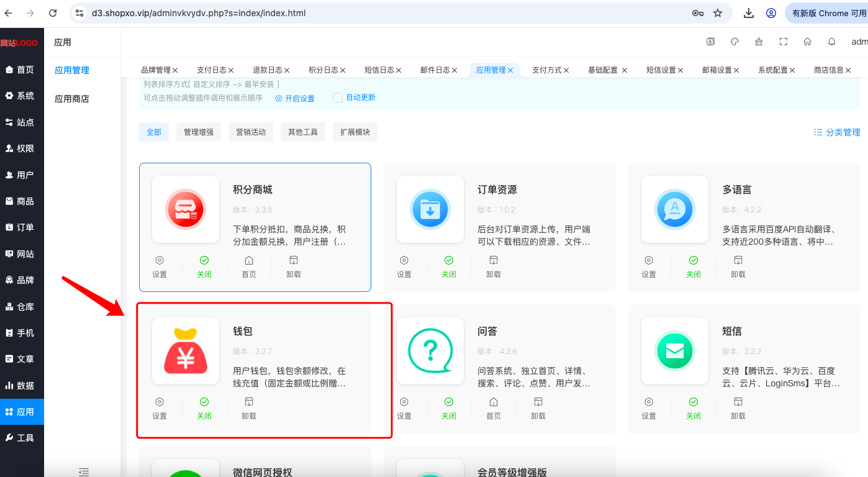Image resolution: width=868 pixels, height=477 pixels.
Task: Click the clear cache broom icon
Action: (759, 42)
